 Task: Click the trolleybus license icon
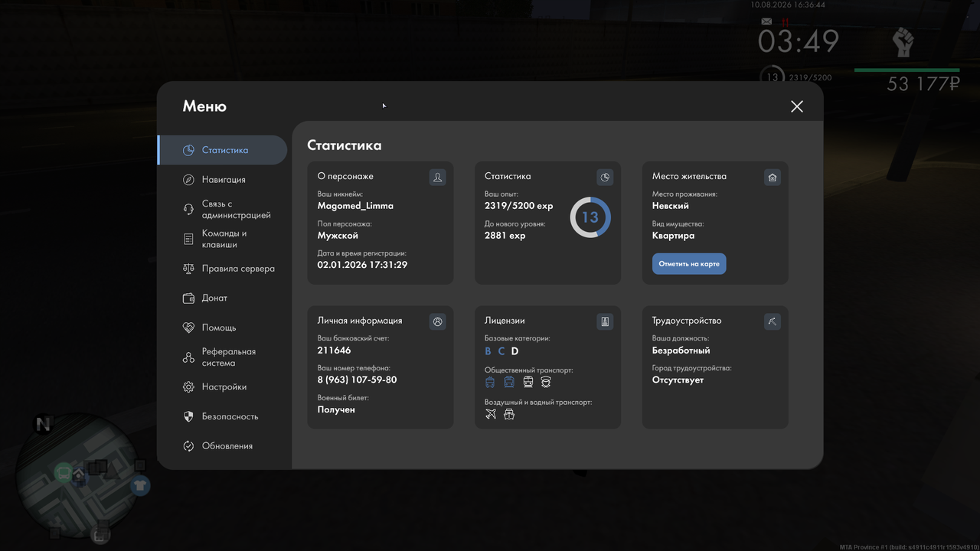click(x=491, y=382)
